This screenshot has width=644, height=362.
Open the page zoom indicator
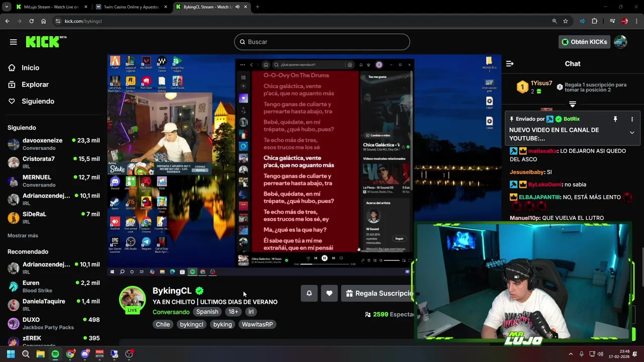(554, 21)
